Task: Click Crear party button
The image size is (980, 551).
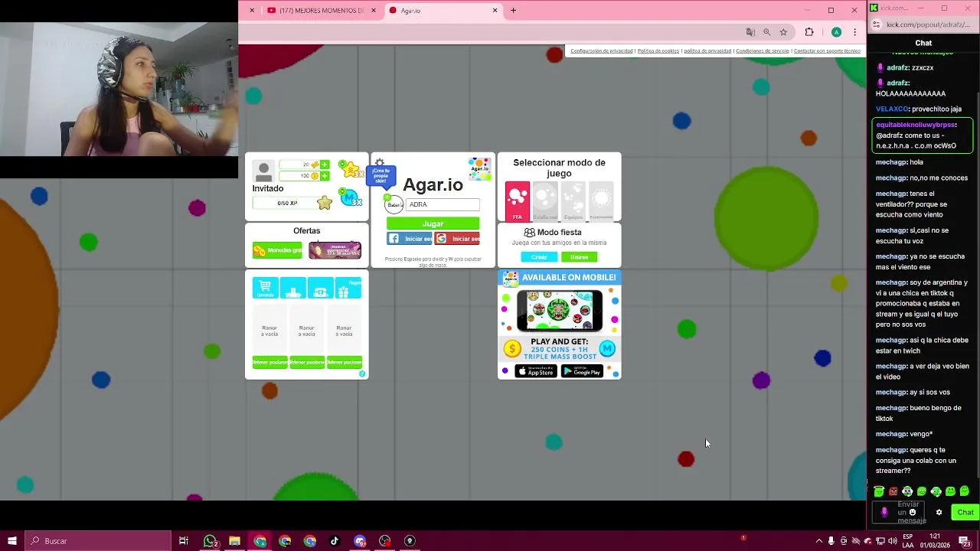Action: [539, 257]
